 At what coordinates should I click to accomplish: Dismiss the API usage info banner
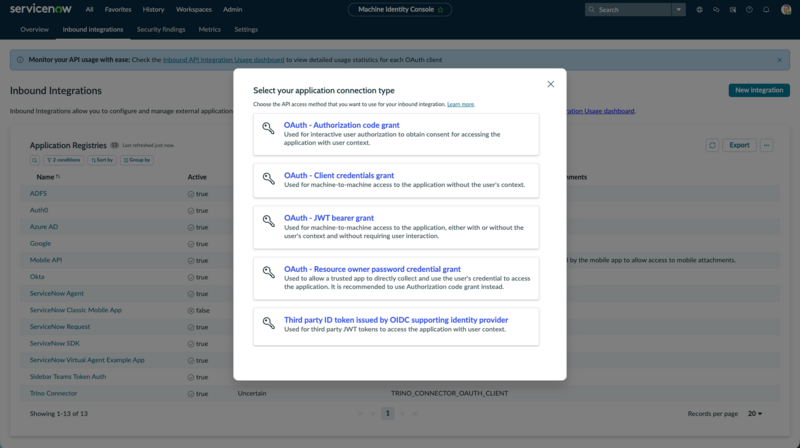click(x=779, y=60)
